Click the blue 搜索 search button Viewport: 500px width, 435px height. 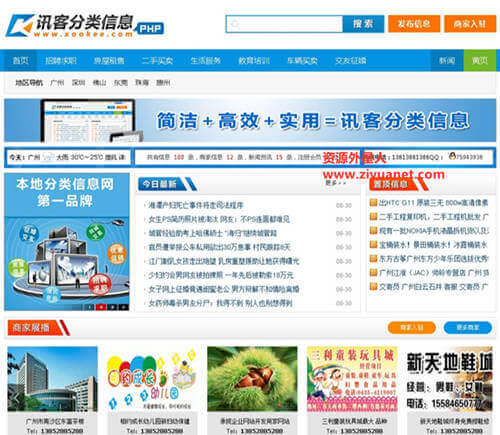pos(363,24)
